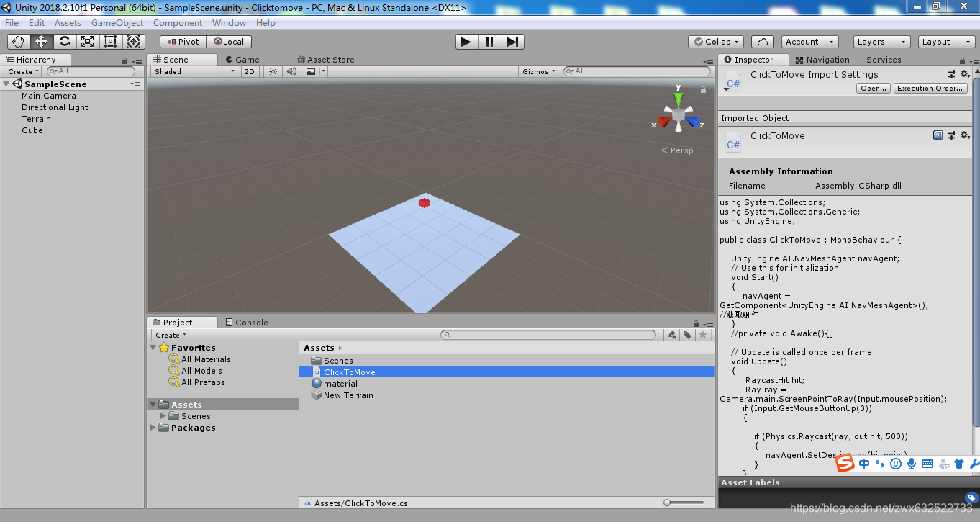Select the Rect Transform tool
This screenshot has width=980, height=522.
pos(111,42)
